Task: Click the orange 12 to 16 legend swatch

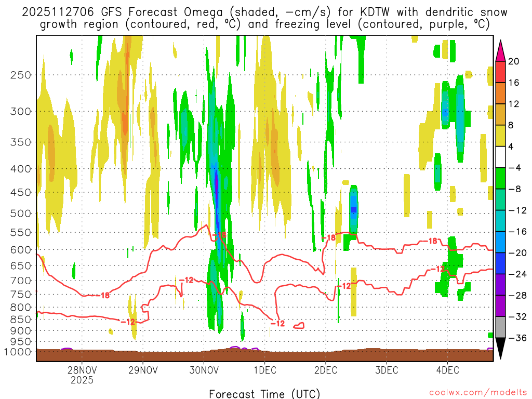Action: point(500,93)
